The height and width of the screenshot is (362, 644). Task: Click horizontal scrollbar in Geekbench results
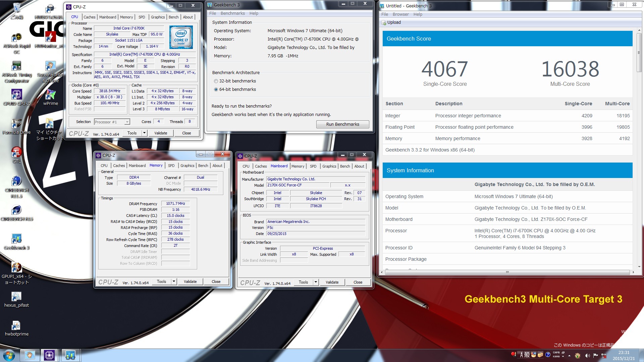[x=507, y=272]
